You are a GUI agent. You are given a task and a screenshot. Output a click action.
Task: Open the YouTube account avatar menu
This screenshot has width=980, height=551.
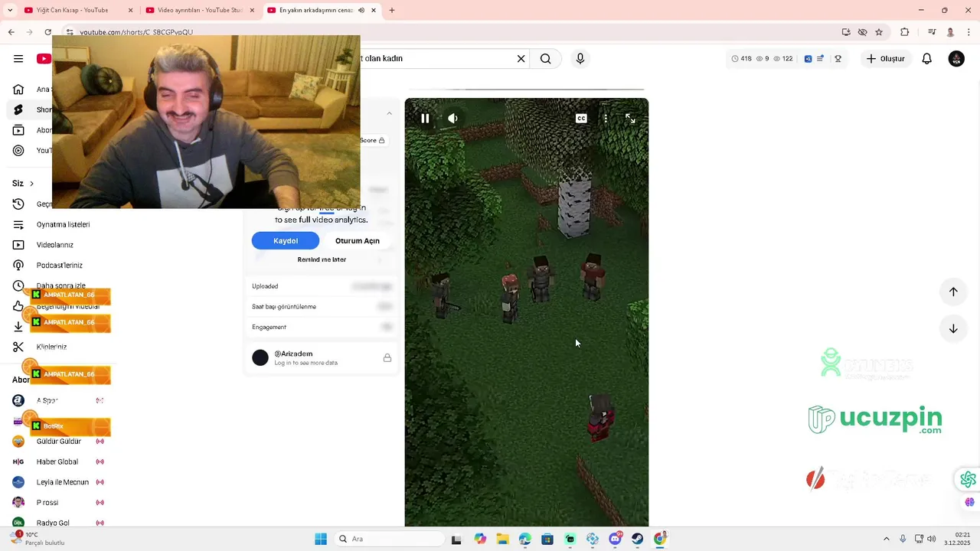tap(956, 59)
